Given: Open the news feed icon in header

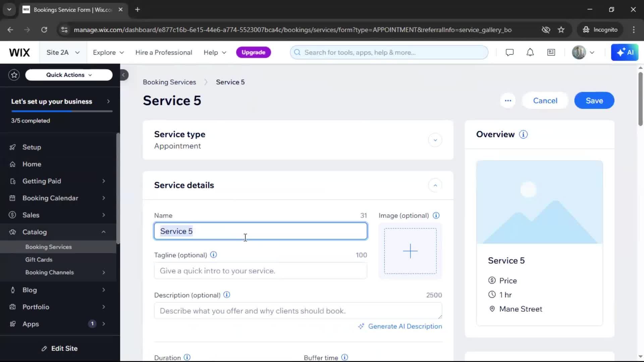Looking at the screenshot, I should pyautogui.click(x=551, y=53).
